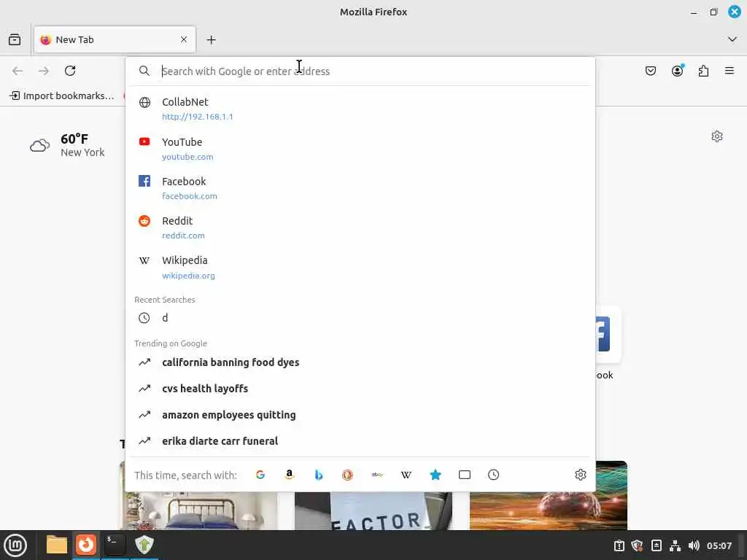
Task: Open the Linux Mint start menu
Action: [x=15, y=545]
